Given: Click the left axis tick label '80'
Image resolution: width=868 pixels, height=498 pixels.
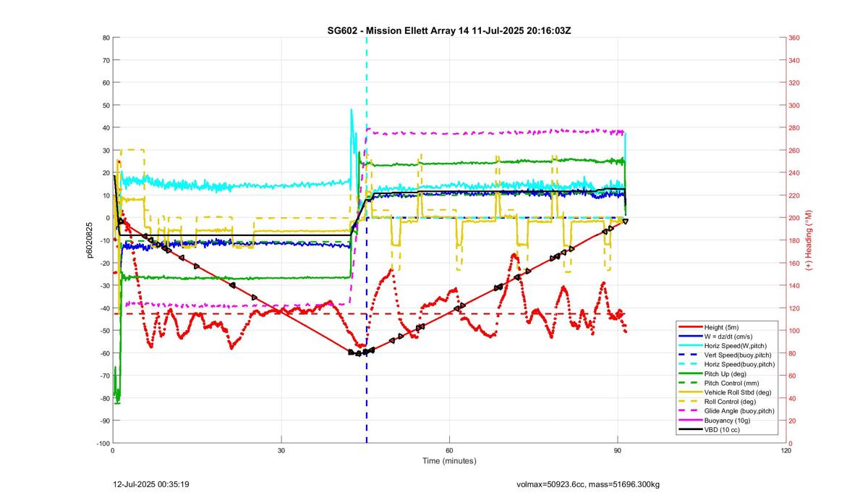Looking at the screenshot, I should (x=106, y=38).
